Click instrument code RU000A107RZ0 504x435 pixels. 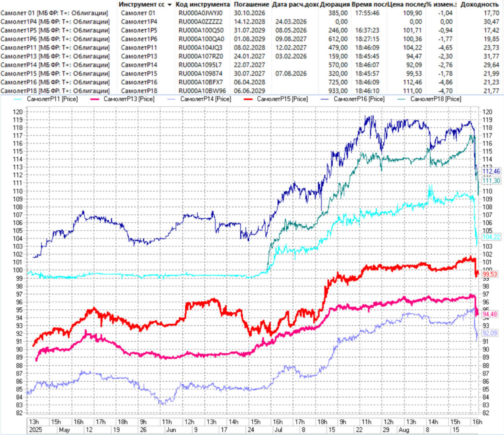pyautogui.click(x=201, y=56)
